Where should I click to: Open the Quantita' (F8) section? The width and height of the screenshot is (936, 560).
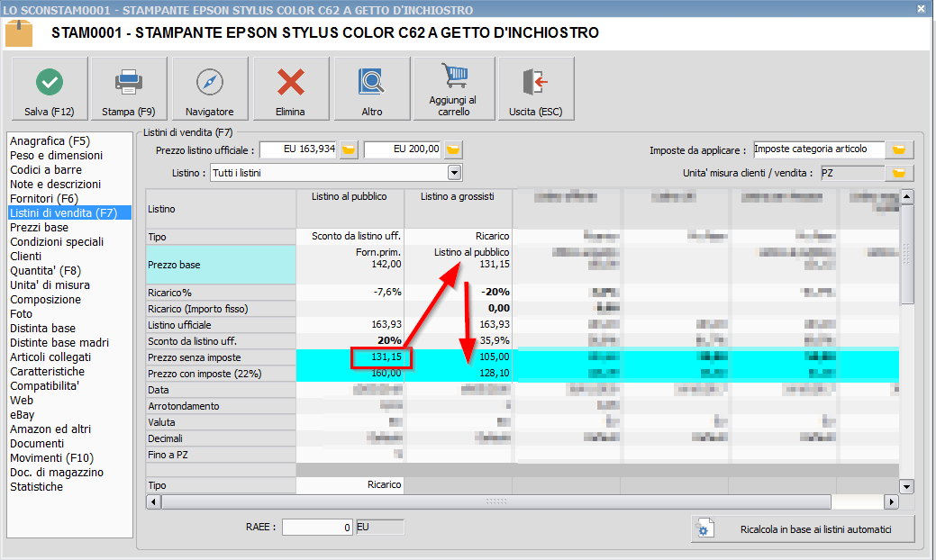pos(45,271)
